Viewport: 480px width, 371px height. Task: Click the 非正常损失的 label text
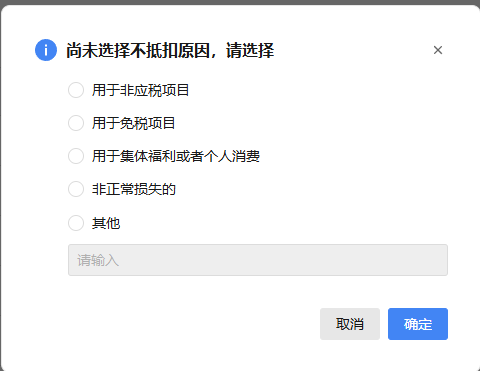coord(134,189)
